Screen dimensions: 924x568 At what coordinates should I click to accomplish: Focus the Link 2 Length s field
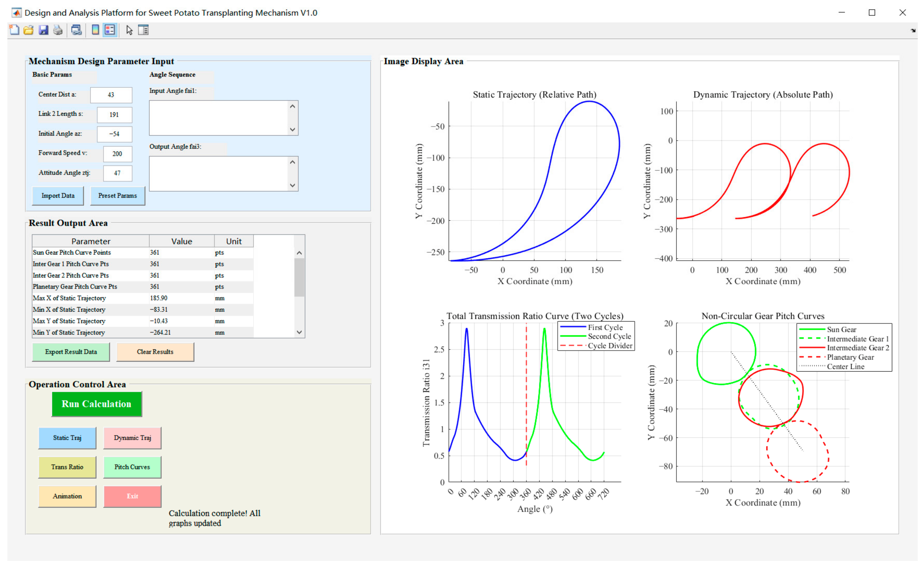114,115
